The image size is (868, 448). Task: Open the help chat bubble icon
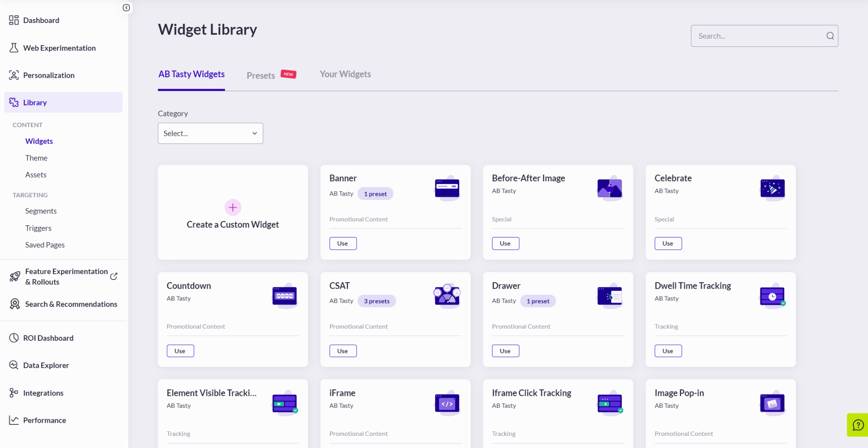pos(858,425)
